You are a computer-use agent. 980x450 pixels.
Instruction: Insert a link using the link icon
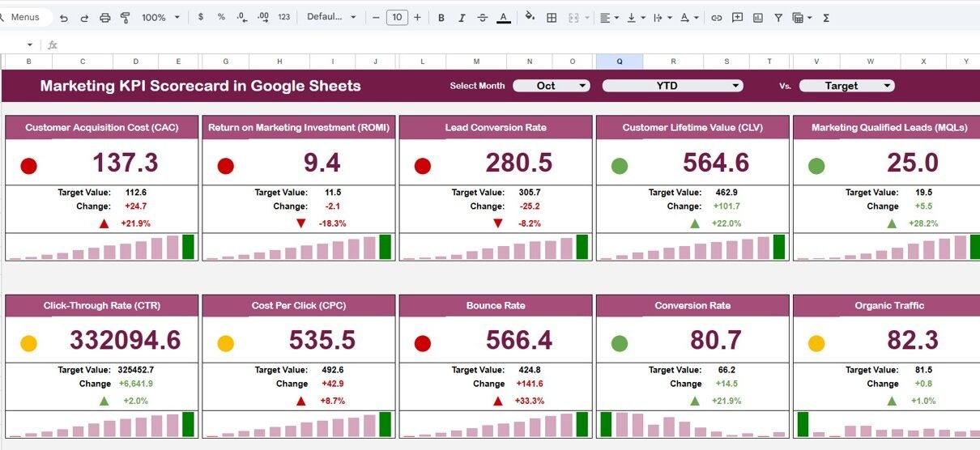[716, 18]
